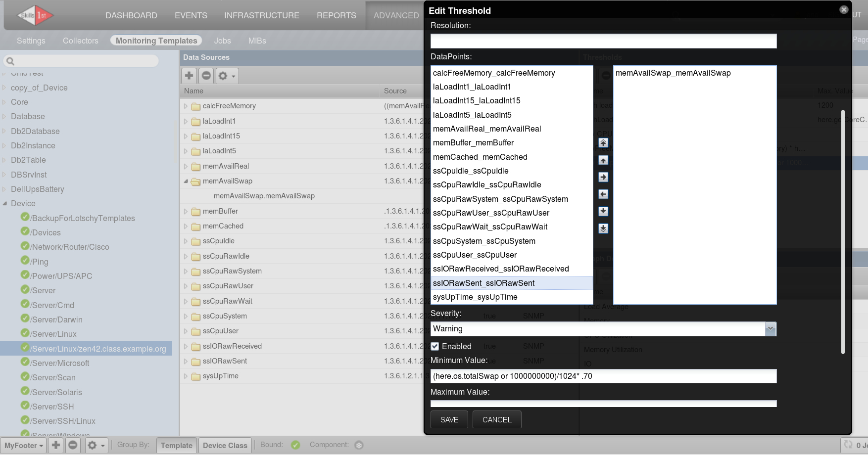Click the right arrow to add datapoint
868x455 pixels.
coord(603,177)
